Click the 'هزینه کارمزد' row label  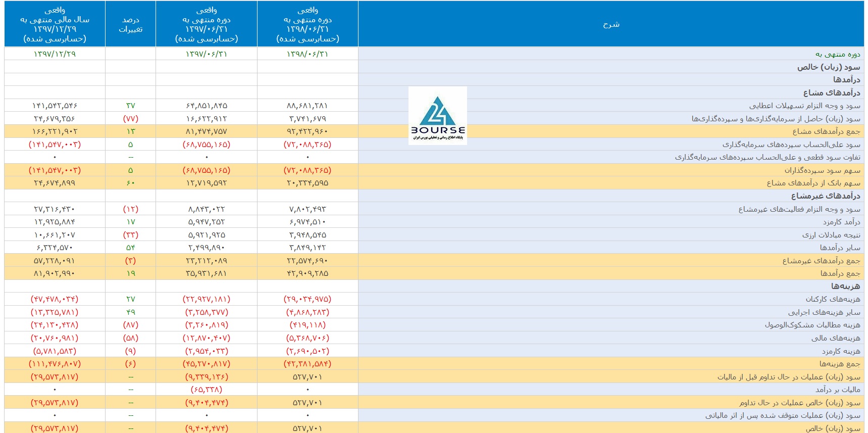pos(841,351)
